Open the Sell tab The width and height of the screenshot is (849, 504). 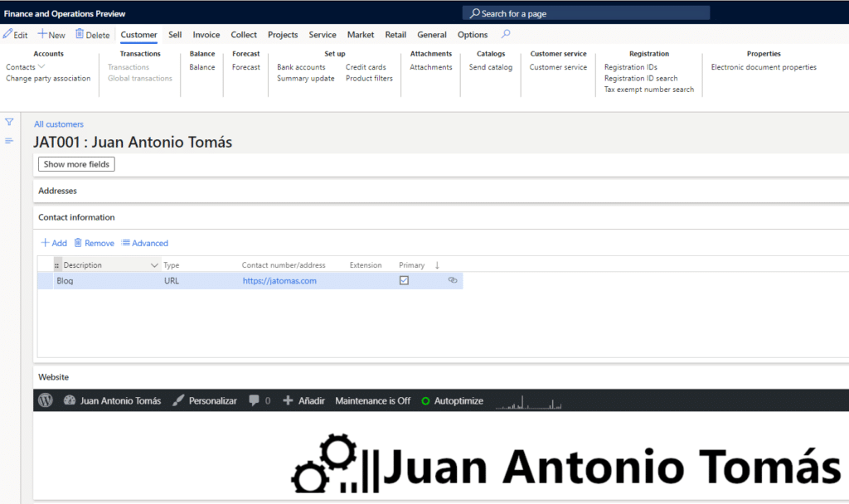pyautogui.click(x=175, y=35)
